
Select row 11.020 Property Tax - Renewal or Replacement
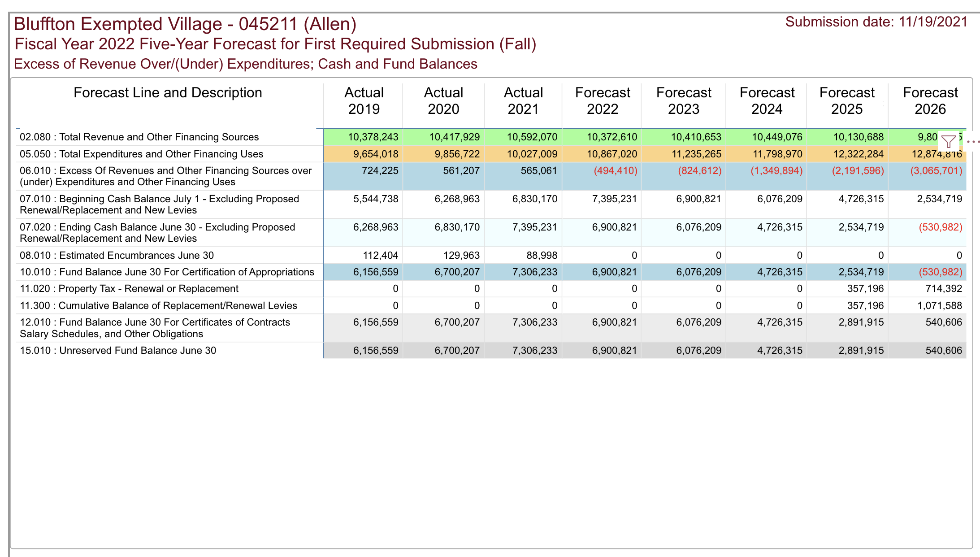click(x=129, y=288)
